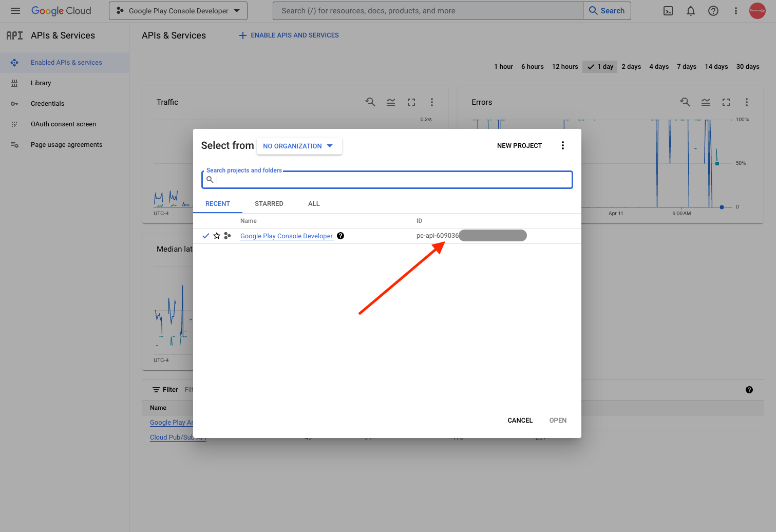Click the Library sidebar icon

pyautogui.click(x=14, y=83)
